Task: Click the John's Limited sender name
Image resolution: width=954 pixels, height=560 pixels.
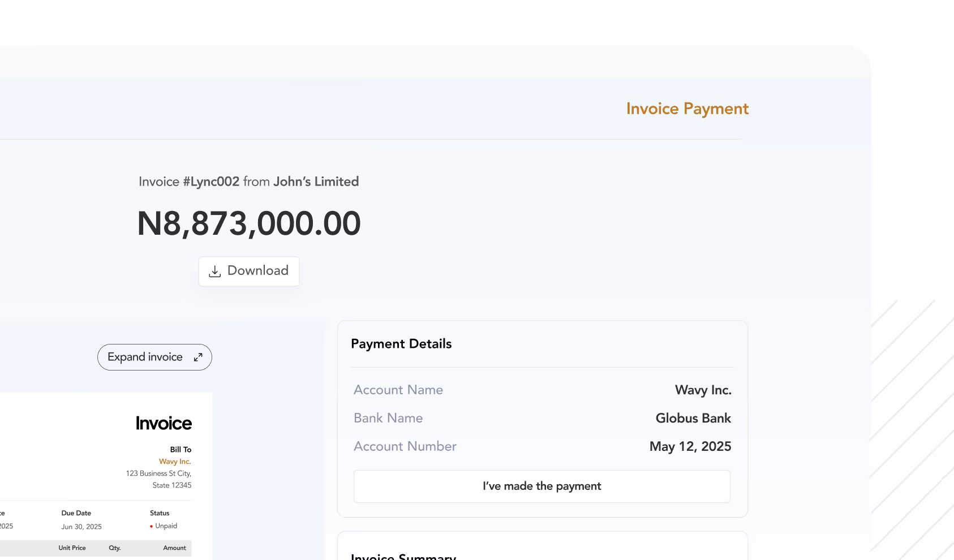Action: 316,182
